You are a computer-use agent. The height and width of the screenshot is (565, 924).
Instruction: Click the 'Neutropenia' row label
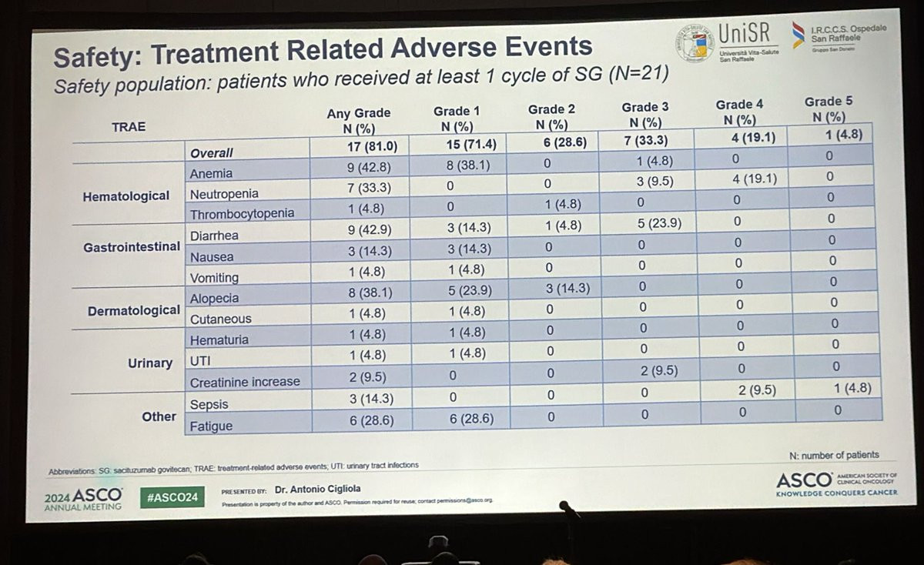tap(223, 194)
